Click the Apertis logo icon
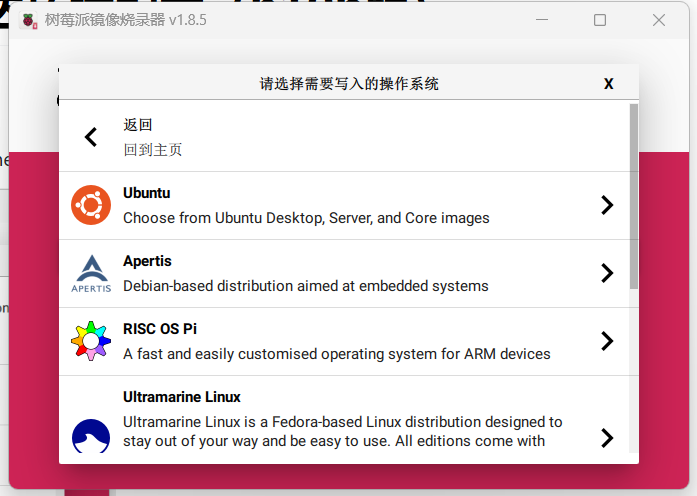 tap(91, 273)
